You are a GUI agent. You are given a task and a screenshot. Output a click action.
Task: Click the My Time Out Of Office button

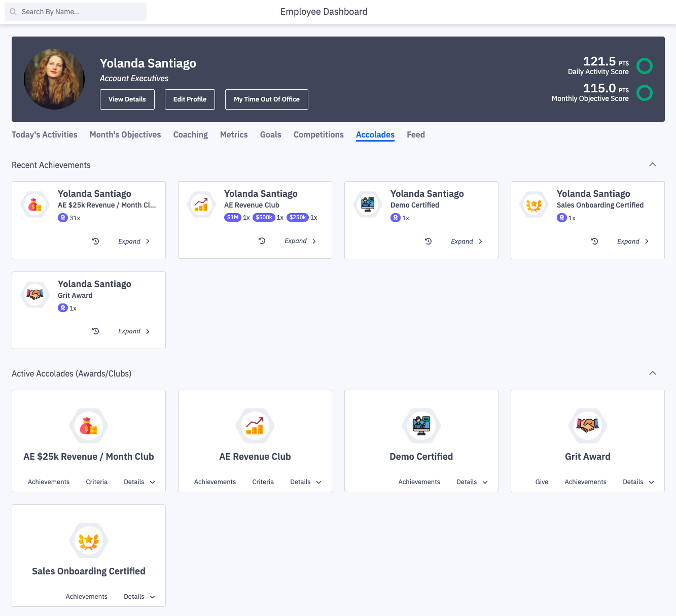pyautogui.click(x=266, y=99)
